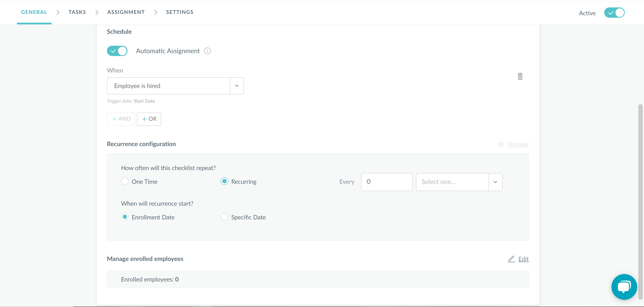Open the Automatic Assignment info tooltip icon
The height and width of the screenshot is (307, 644).
pyautogui.click(x=207, y=51)
